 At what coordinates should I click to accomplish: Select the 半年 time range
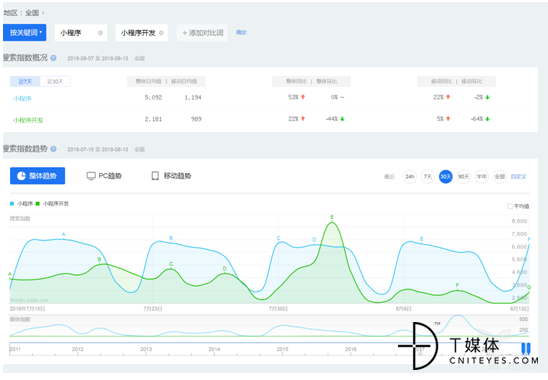click(x=482, y=177)
